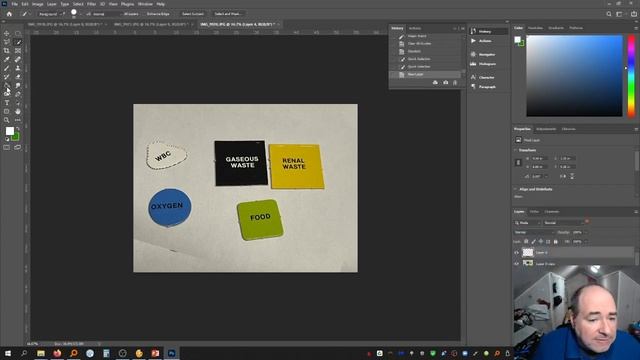Toggle visibility eye of top layer
640x360 pixels.
[x=516, y=253]
